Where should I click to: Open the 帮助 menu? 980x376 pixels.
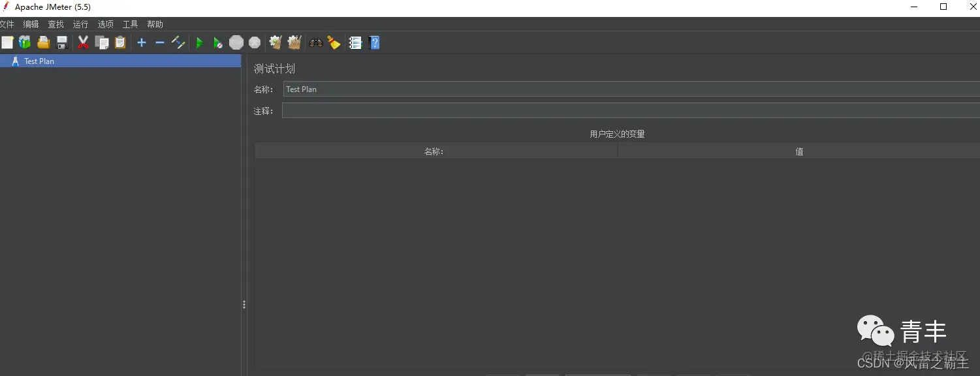pyautogui.click(x=155, y=24)
